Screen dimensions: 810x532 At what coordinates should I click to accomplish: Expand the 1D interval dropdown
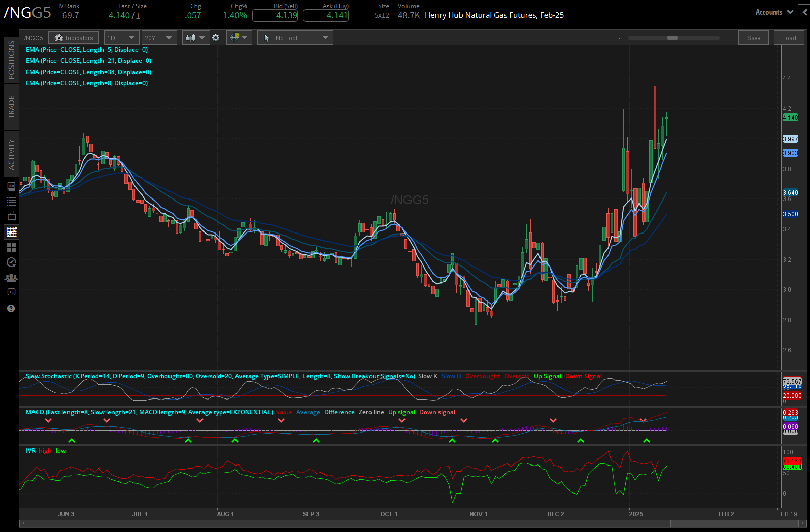coord(121,38)
